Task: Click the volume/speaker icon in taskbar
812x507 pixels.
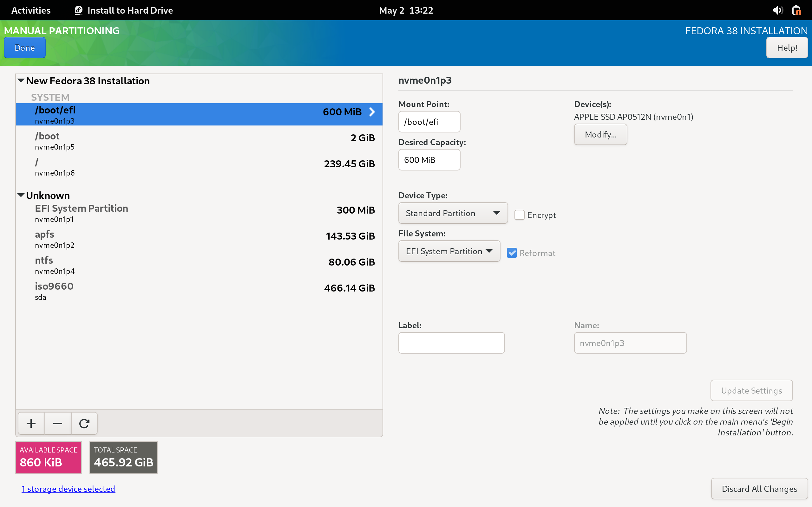Action: (x=778, y=9)
